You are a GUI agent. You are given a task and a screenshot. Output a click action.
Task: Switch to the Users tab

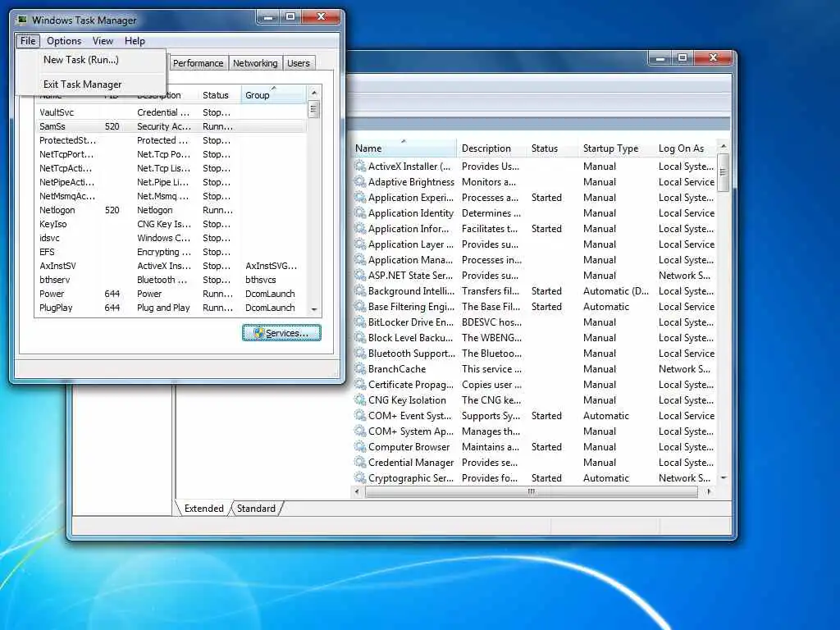[299, 63]
